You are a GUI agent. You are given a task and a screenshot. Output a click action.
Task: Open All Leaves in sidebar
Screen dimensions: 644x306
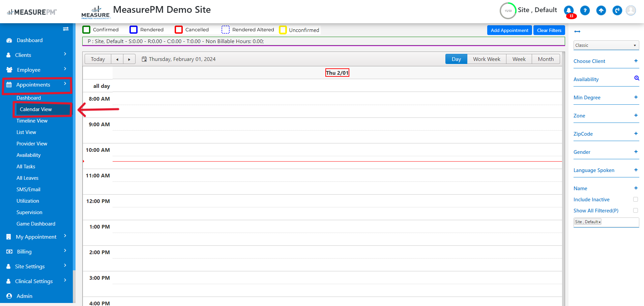pos(27,178)
